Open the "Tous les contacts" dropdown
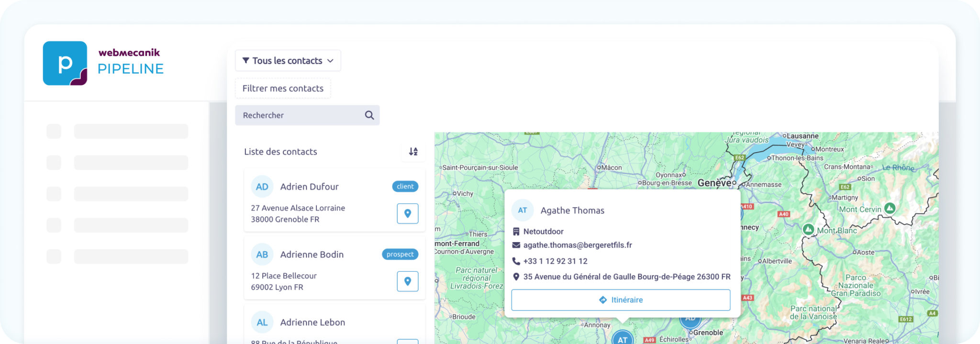The image size is (980, 344). 288,61
